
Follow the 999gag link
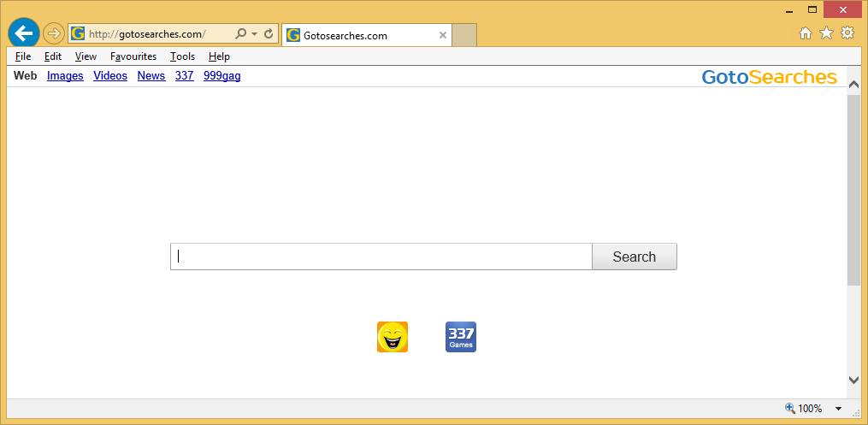pos(222,76)
